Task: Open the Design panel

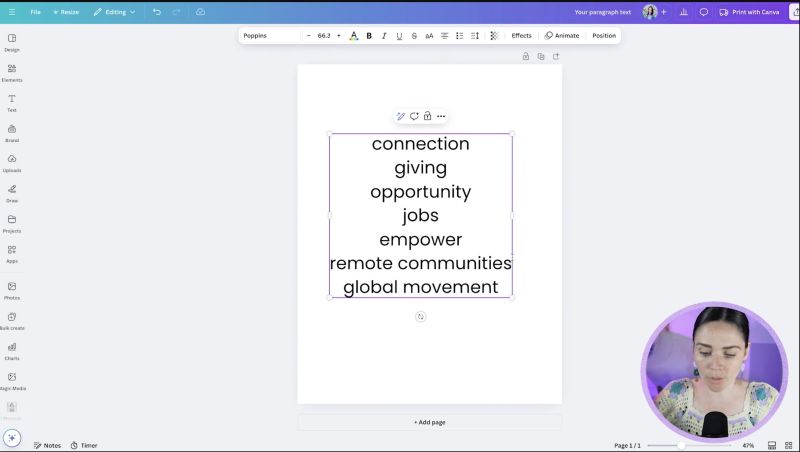Action: click(12, 43)
